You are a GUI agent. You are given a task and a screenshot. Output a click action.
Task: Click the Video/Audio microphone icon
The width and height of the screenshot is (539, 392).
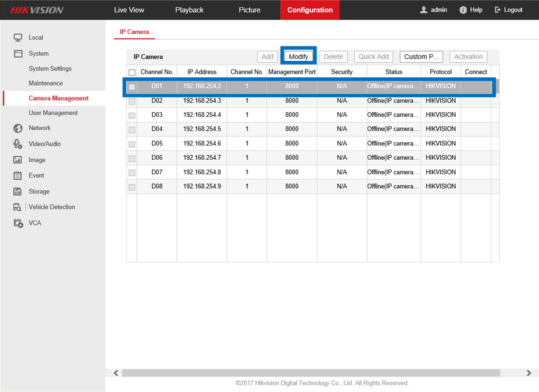[x=18, y=144]
